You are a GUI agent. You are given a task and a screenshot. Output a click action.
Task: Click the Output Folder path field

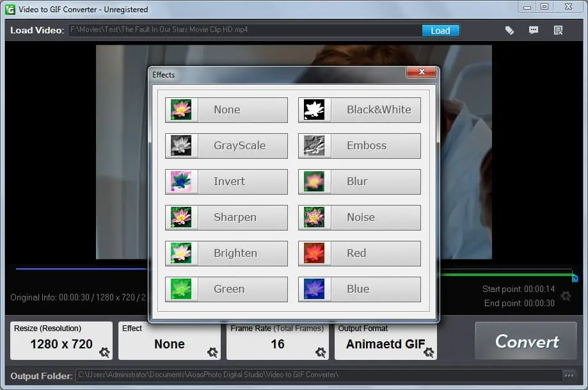click(x=319, y=375)
